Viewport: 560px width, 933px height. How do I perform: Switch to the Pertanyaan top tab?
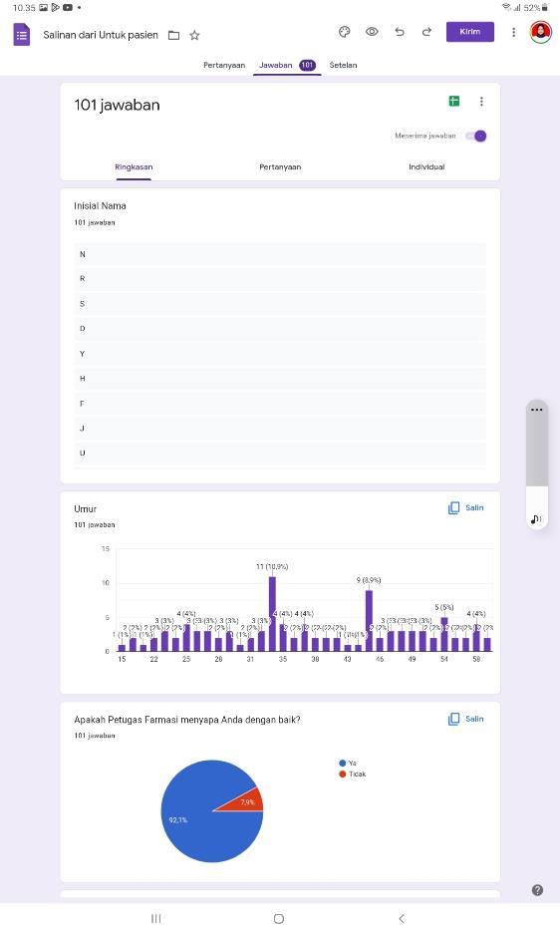224,66
